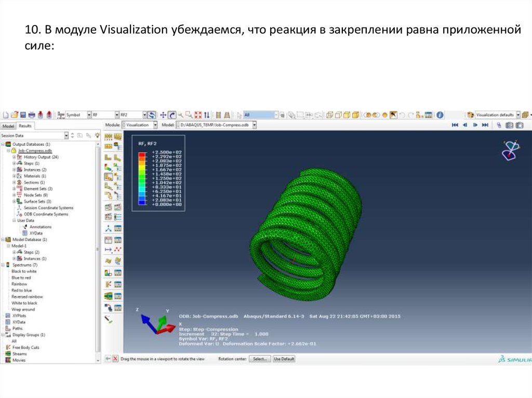Viewport: 532px width, 398px height.
Task: Switch to the Model tab
Action: click(x=8, y=126)
